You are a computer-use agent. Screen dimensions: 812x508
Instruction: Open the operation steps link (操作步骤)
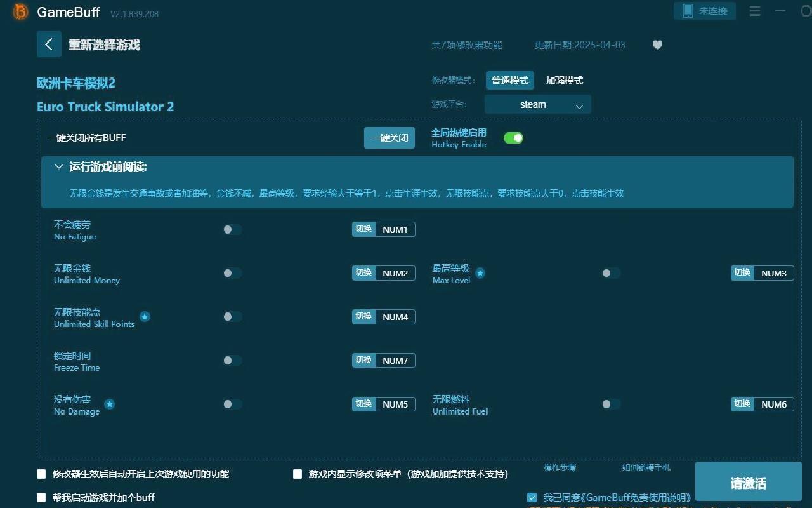pyautogui.click(x=560, y=467)
